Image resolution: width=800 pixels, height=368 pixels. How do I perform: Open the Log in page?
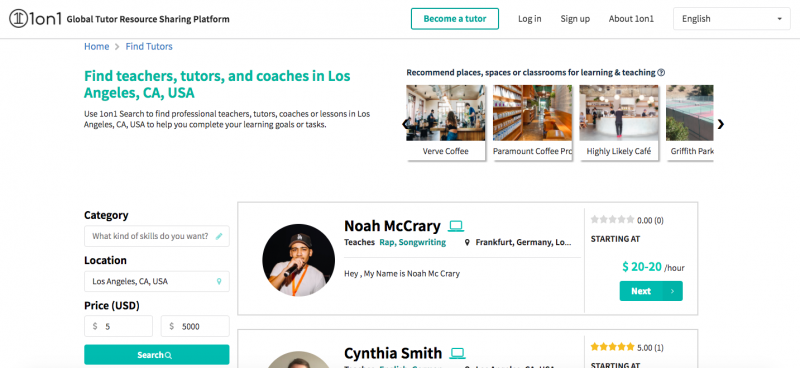pos(530,19)
